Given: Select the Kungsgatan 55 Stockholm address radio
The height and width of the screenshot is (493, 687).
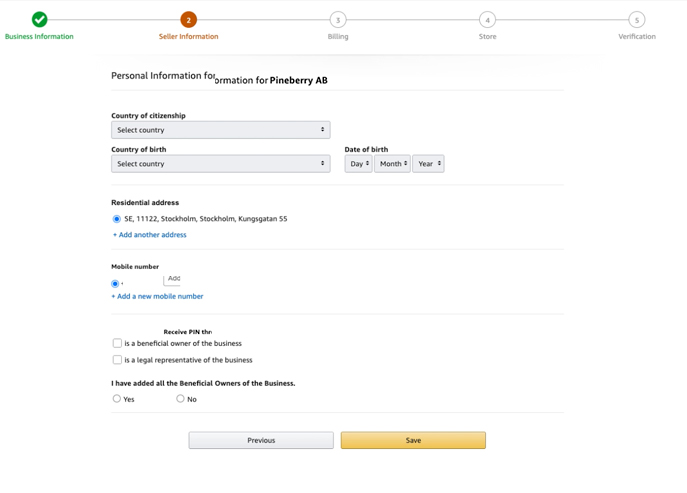Looking at the screenshot, I should (x=117, y=218).
